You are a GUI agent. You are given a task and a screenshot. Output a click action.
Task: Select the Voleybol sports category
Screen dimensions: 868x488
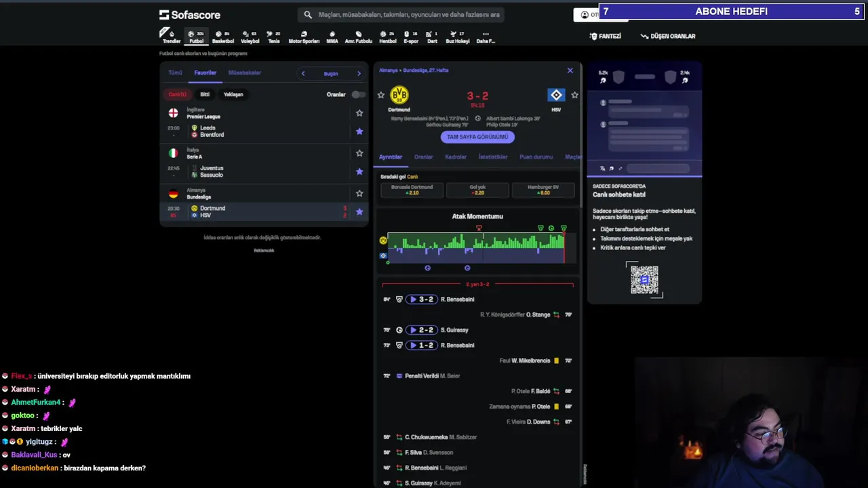[x=250, y=37]
